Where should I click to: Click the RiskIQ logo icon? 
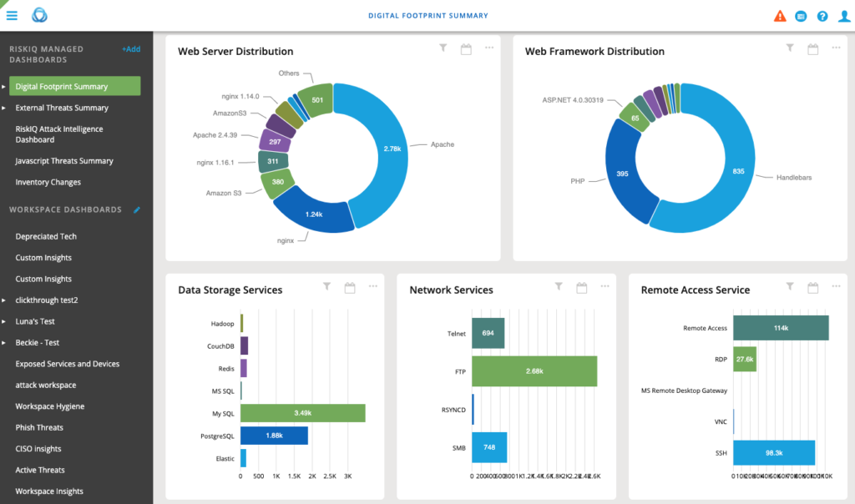pos(39,15)
